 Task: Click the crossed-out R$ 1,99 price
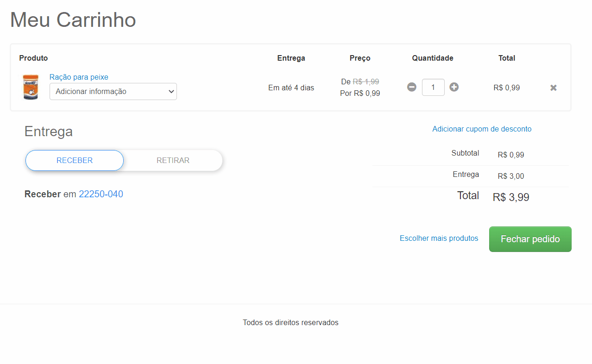click(365, 82)
